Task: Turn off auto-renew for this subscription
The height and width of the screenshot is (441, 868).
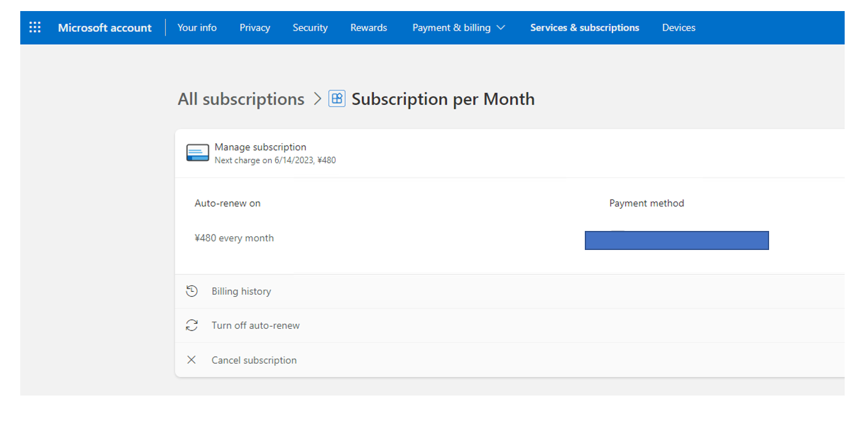Action: (256, 325)
